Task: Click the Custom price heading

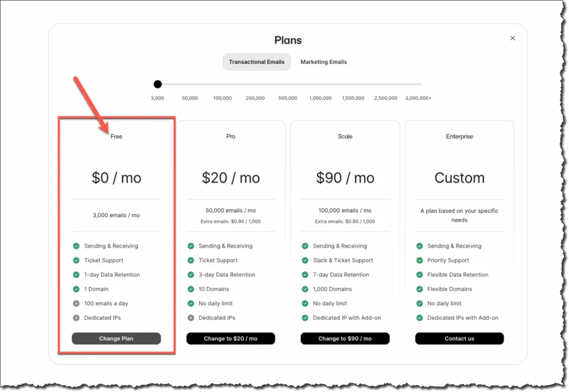Action: 460,178
